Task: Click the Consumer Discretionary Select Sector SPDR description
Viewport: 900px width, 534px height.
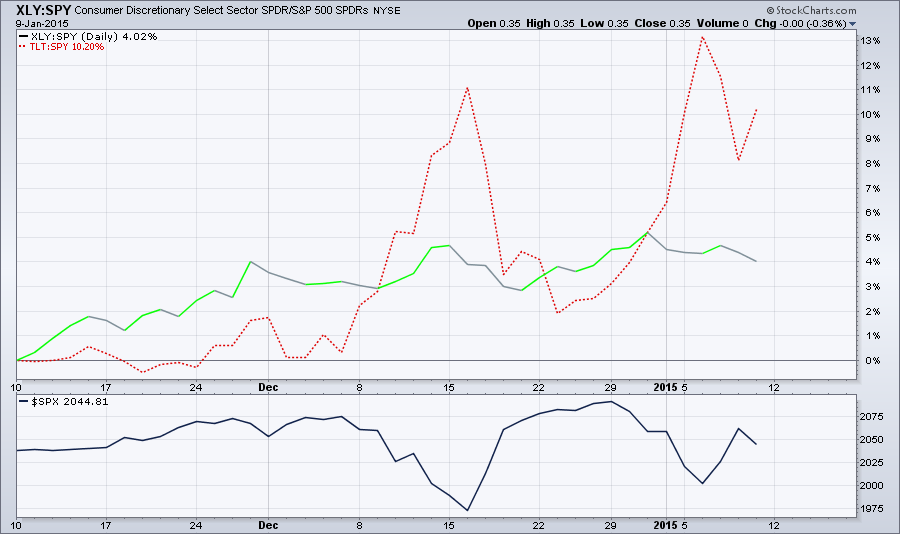Action: [222, 10]
